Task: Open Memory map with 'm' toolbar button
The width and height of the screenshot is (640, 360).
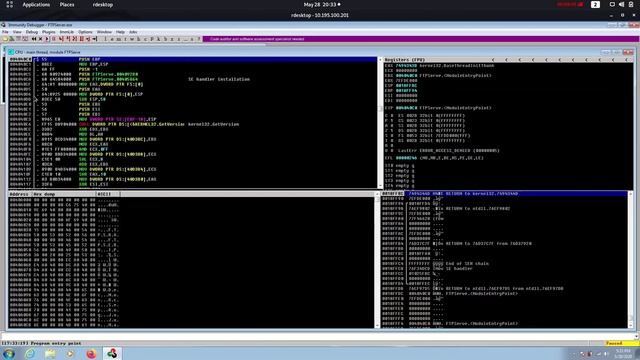Action: point(118,39)
